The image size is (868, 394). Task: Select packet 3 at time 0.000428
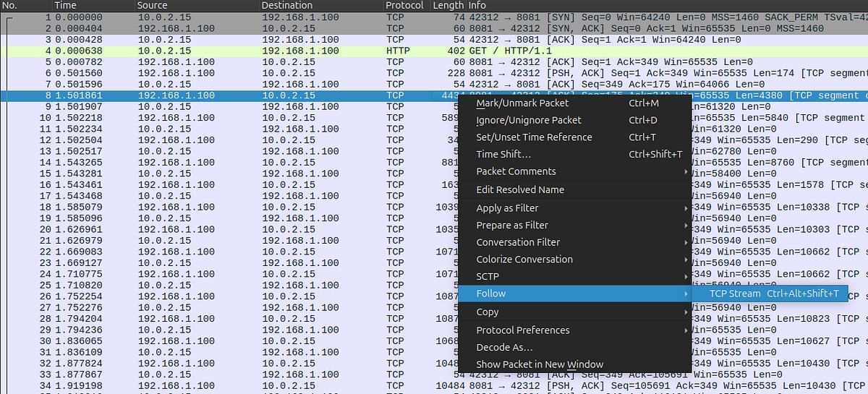(434, 39)
